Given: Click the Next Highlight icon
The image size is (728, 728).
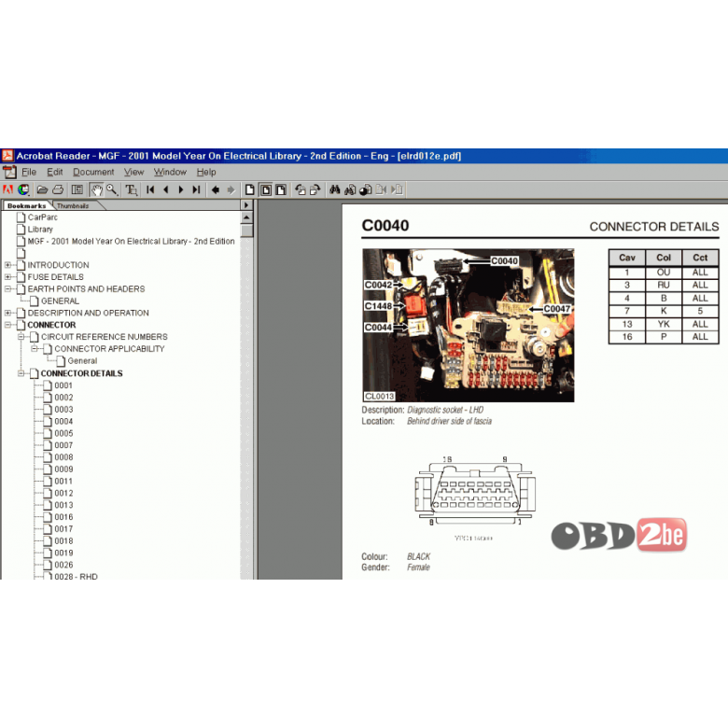Looking at the screenshot, I should click(397, 189).
